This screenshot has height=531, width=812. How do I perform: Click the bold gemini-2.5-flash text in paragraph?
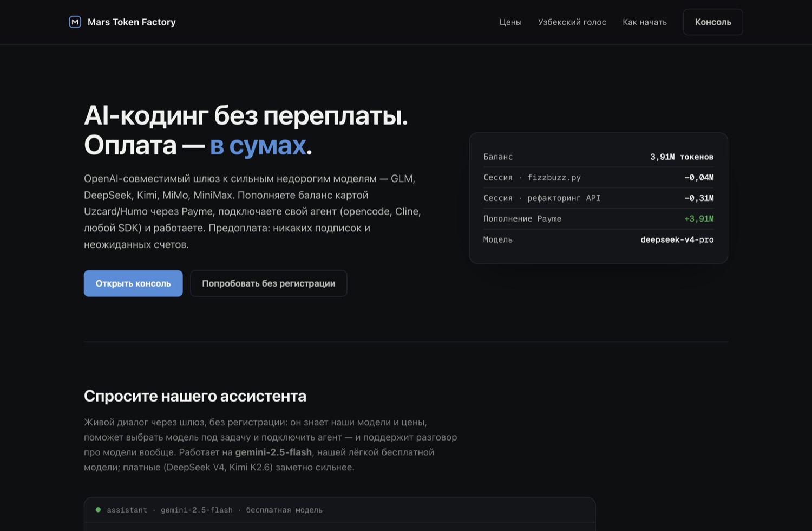[273, 452]
